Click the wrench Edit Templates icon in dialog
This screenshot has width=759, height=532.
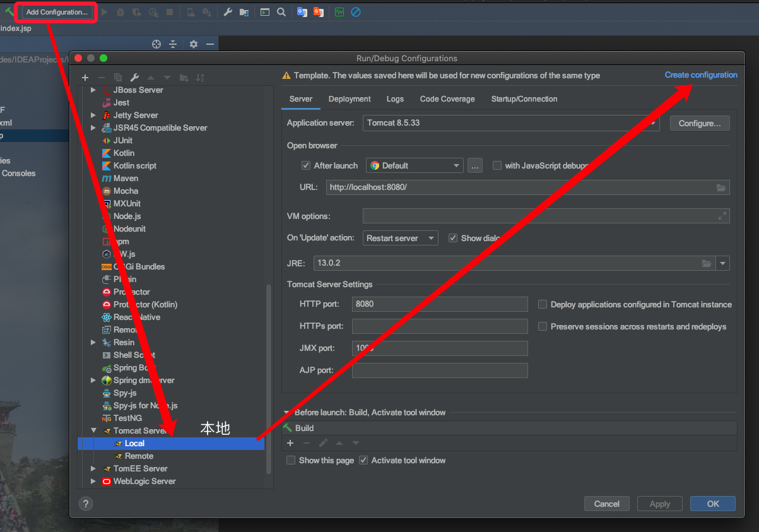point(134,78)
